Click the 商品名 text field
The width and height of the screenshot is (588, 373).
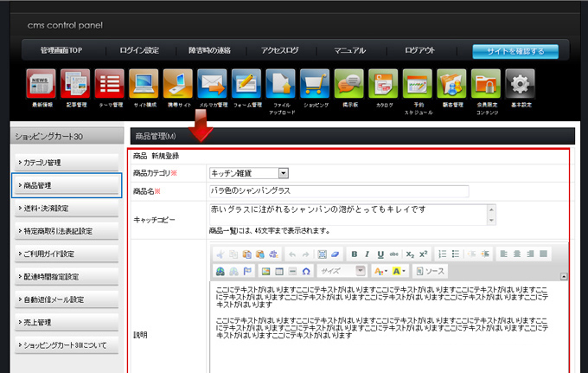click(338, 191)
